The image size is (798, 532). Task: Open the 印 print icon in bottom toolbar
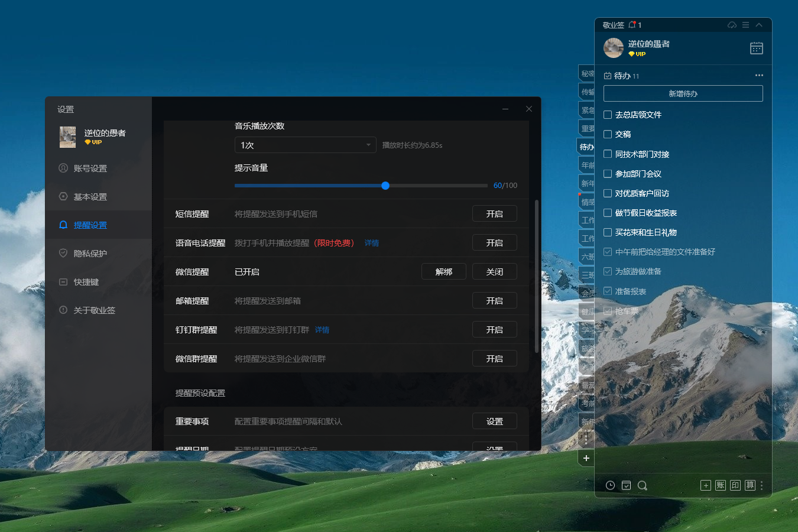click(735, 485)
